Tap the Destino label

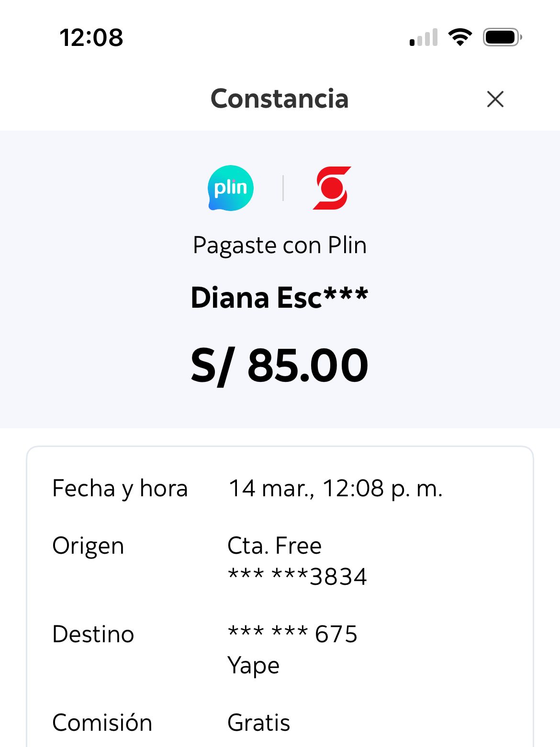[93, 635]
